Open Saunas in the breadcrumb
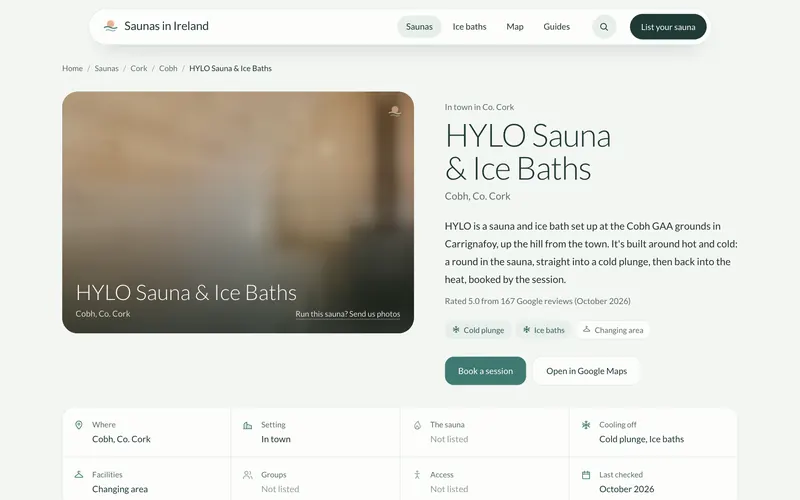This screenshot has height=500, width=800. (106, 68)
